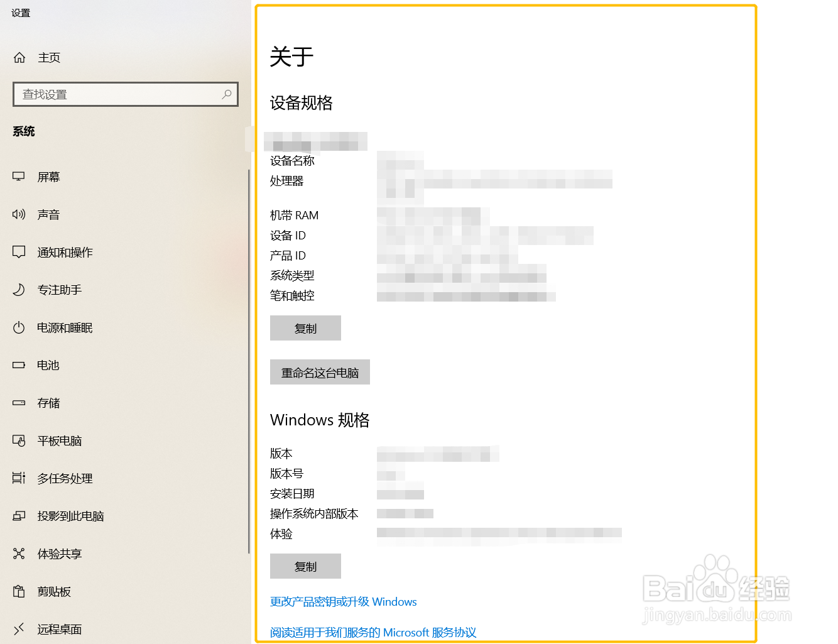Click the 平板电脑 tablet icon
The height and width of the screenshot is (644, 838).
(x=19, y=441)
